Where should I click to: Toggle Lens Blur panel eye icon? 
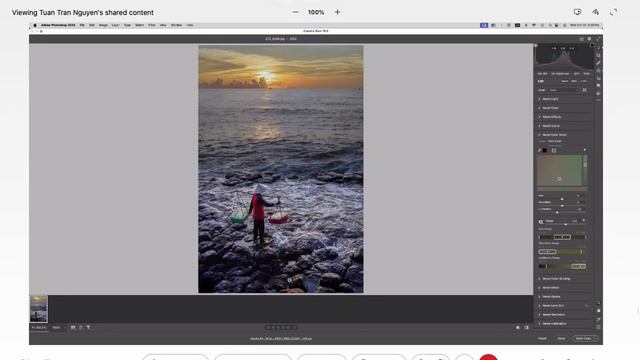pyautogui.click(x=587, y=306)
